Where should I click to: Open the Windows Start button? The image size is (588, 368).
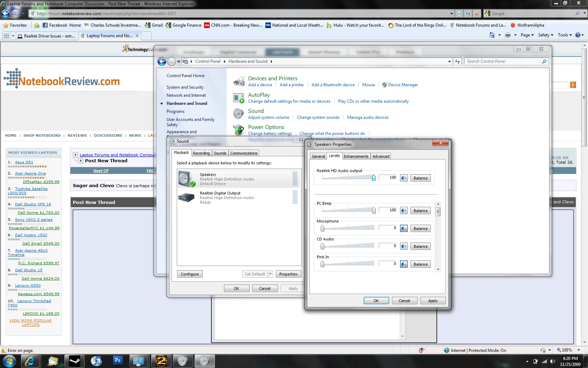9,361
